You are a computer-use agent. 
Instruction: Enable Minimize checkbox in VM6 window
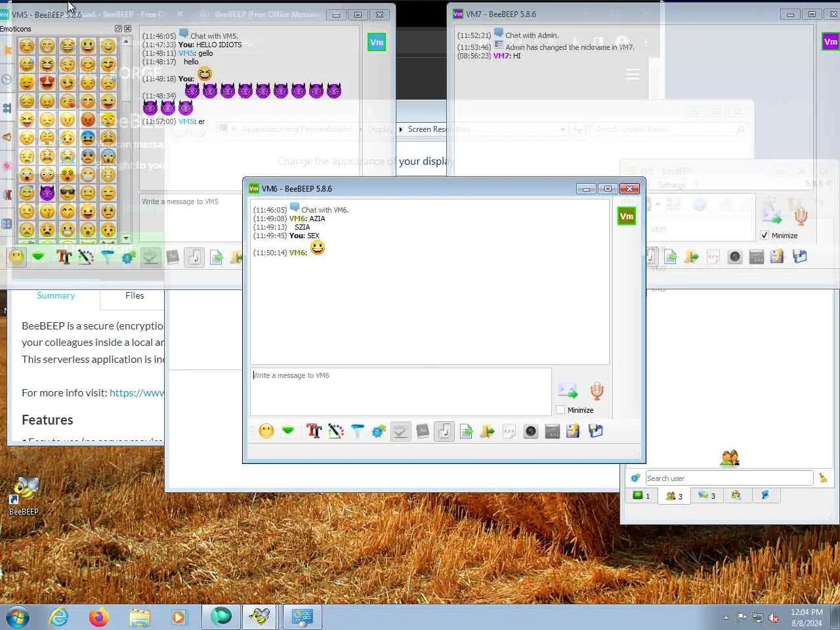tap(560, 409)
